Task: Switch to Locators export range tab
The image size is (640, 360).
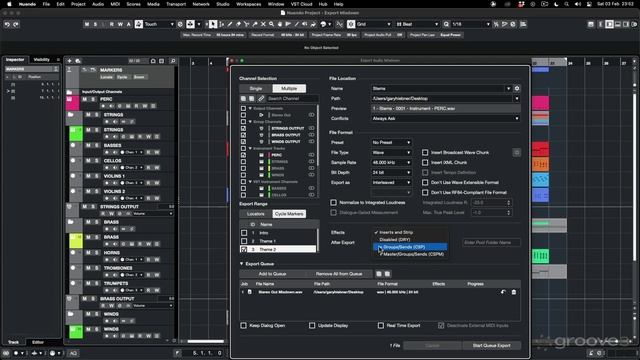Action: [256, 214]
